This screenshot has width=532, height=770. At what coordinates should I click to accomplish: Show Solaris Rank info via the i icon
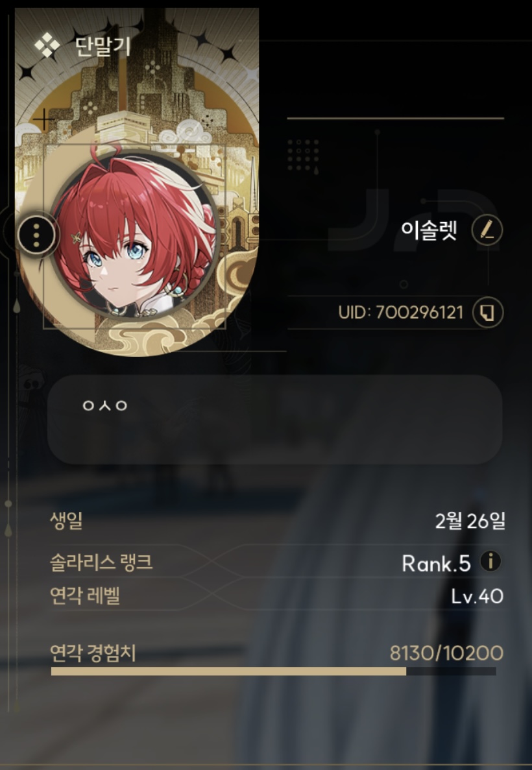(490, 561)
